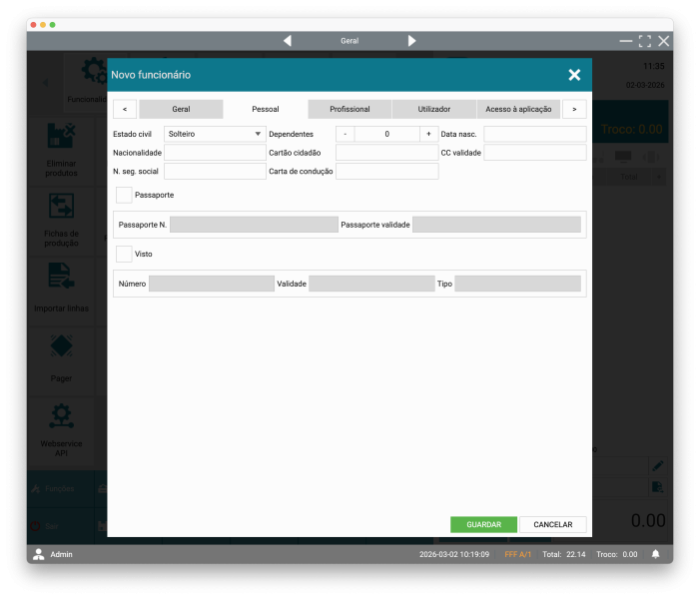The width and height of the screenshot is (700, 599).
Task: Enable the Passaporte checkbox
Action: point(124,195)
